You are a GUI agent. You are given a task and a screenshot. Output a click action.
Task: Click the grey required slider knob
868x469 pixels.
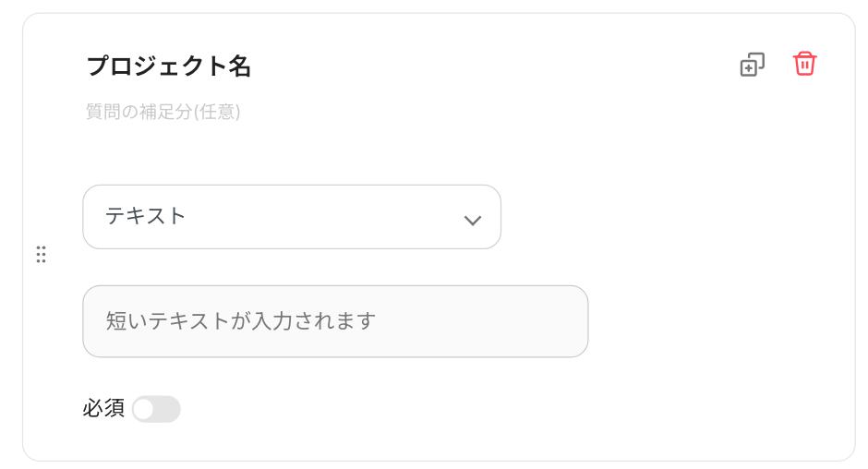144,409
